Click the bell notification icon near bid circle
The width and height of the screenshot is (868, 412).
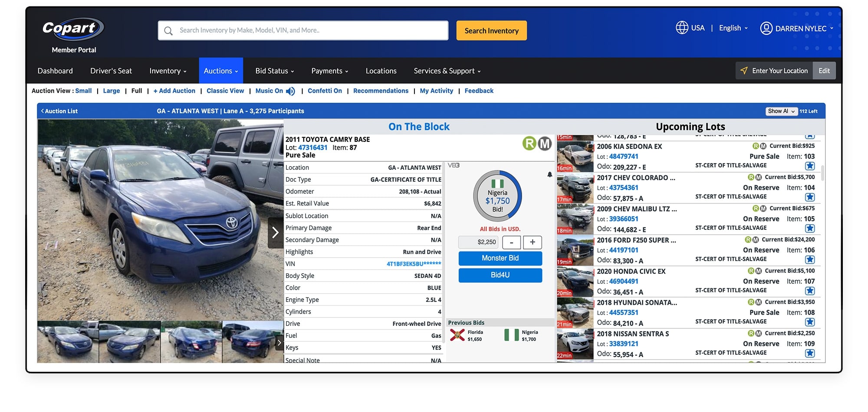coord(549,175)
